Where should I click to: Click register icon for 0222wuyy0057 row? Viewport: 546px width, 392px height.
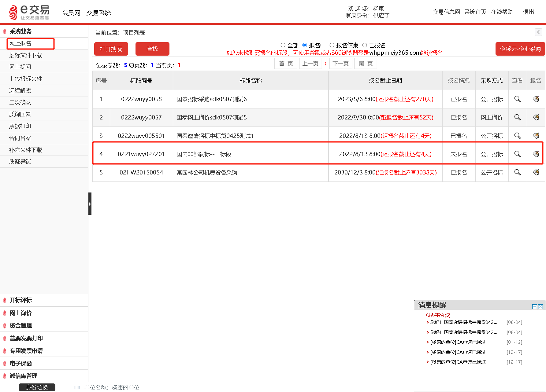[x=536, y=117]
